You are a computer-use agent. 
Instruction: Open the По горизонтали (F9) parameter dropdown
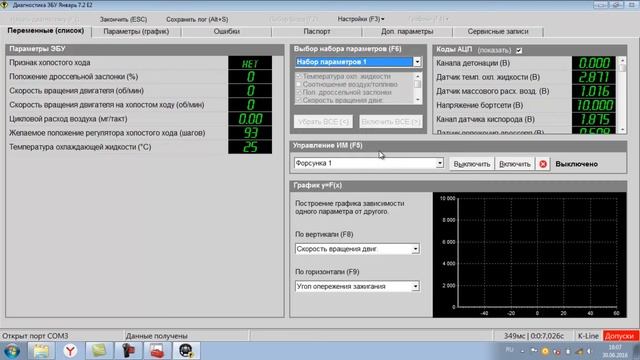coord(415,287)
